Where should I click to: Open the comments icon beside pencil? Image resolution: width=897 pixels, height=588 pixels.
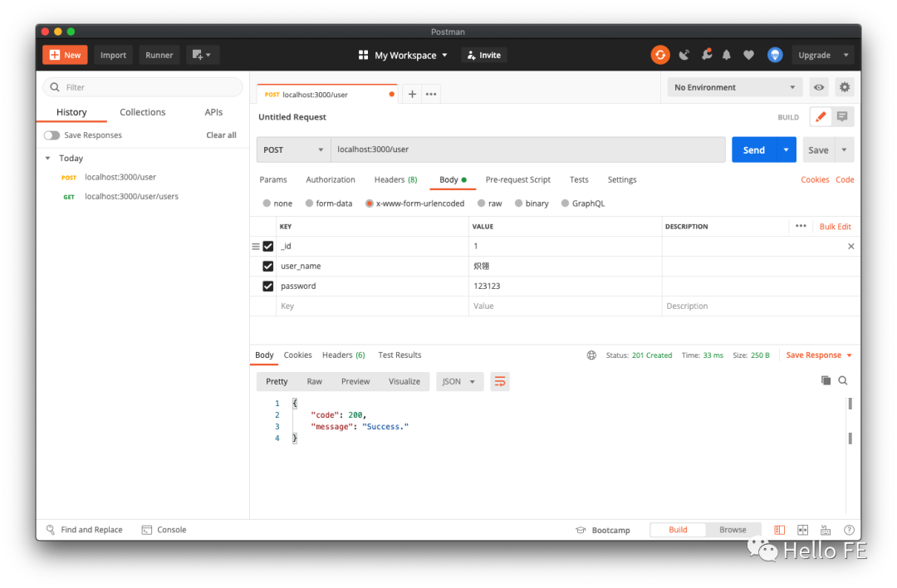click(x=842, y=116)
